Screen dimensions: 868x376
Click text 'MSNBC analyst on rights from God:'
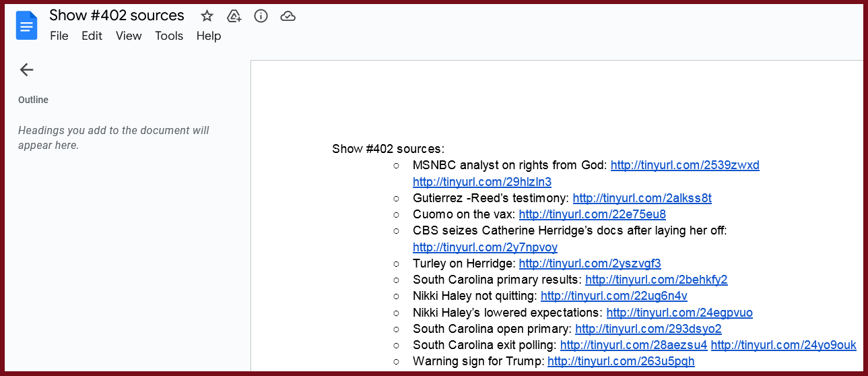510,165
